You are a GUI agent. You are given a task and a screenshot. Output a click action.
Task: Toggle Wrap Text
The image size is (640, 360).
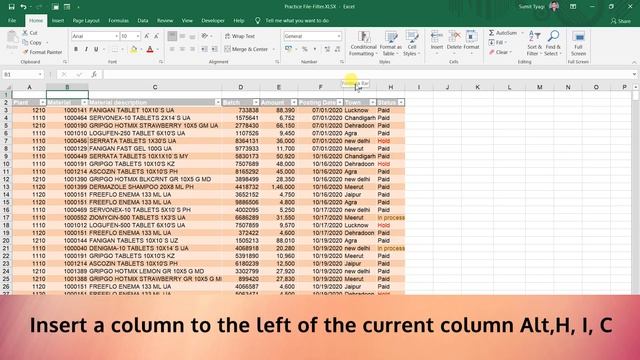click(240, 36)
